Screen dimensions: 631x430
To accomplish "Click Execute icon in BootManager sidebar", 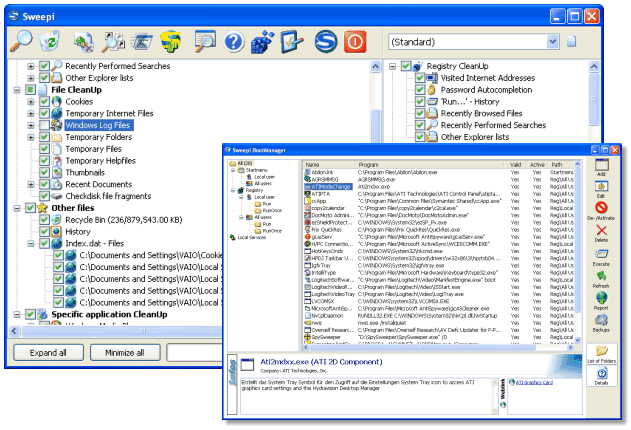I will (x=601, y=254).
